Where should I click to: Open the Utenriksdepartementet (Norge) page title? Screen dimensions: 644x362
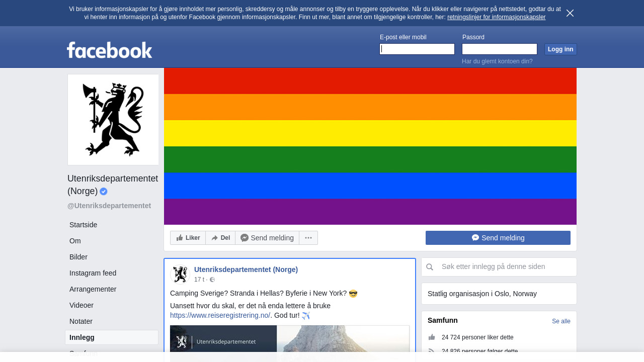[x=113, y=185]
